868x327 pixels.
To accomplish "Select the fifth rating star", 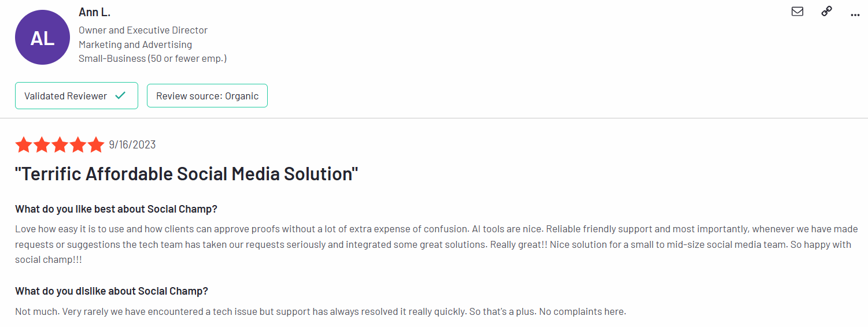I will click(x=95, y=144).
